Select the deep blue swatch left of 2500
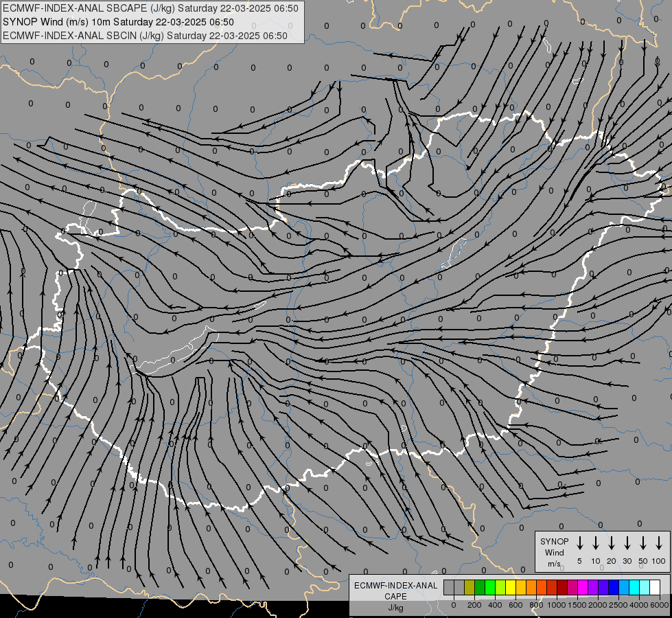The width and height of the screenshot is (672, 618). tap(614, 588)
